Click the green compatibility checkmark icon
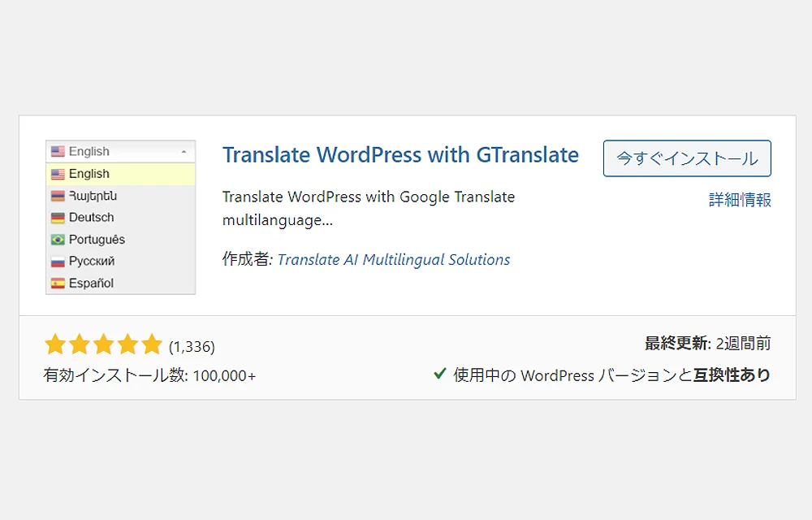The height and width of the screenshot is (520, 812). pyautogui.click(x=439, y=373)
